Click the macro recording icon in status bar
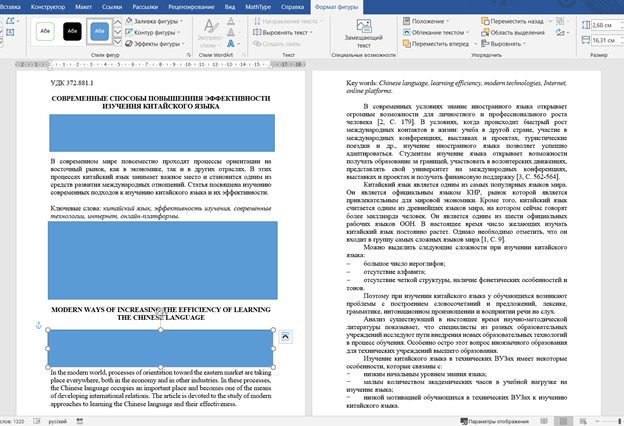Image resolution: width=624 pixels, height=426 pixels. point(80,421)
